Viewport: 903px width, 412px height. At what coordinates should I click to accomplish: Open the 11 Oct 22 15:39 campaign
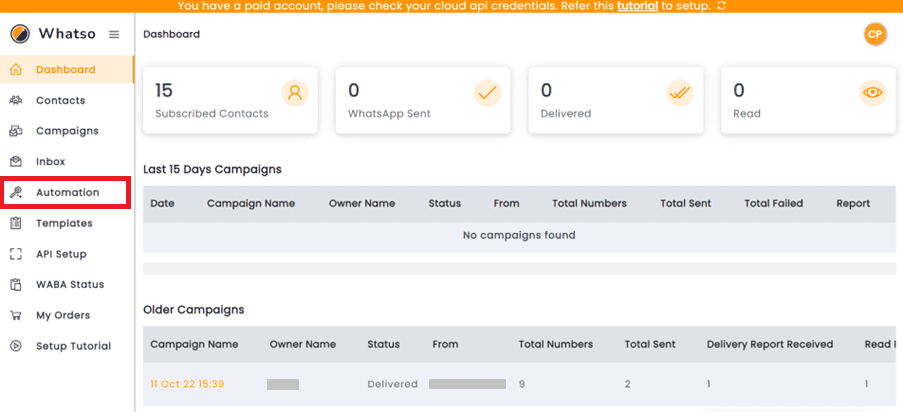coord(187,384)
